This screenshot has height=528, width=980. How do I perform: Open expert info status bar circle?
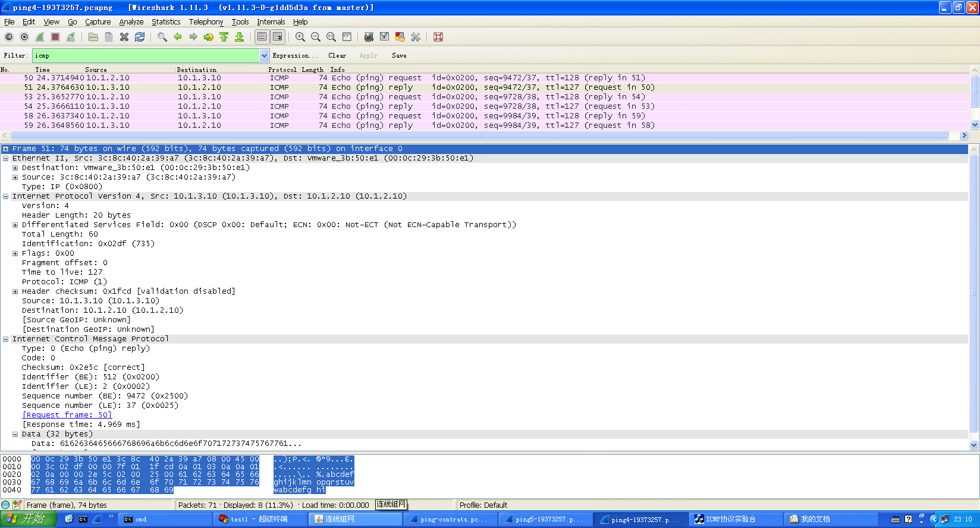click(x=5, y=505)
